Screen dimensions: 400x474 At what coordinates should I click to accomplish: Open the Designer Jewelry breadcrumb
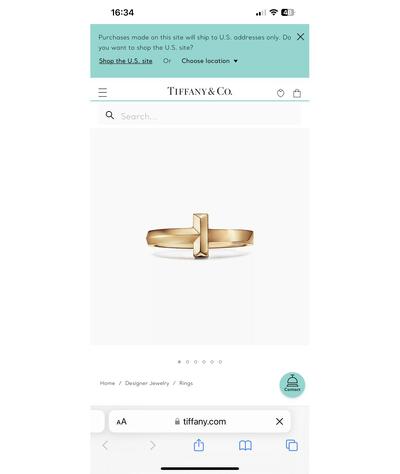(147, 383)
